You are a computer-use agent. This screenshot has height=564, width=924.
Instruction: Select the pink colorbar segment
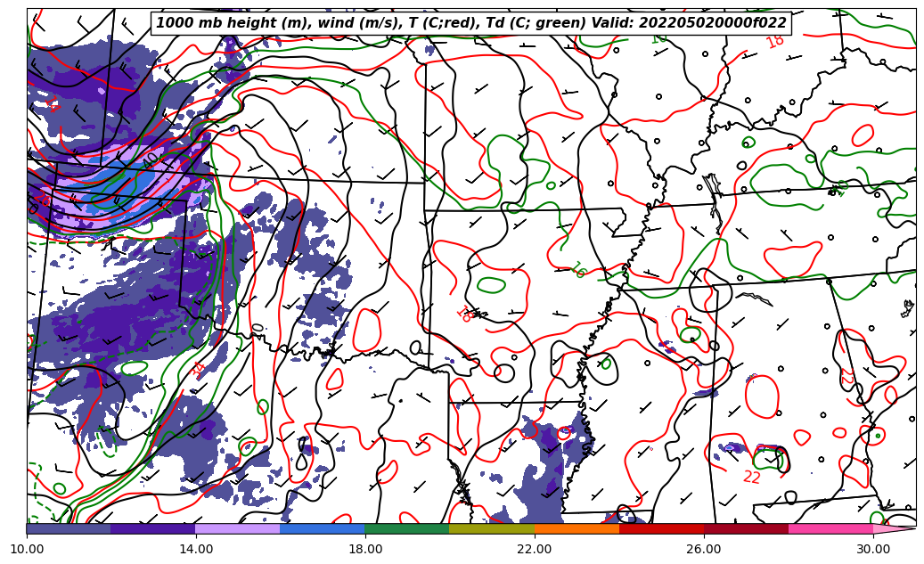830,528
